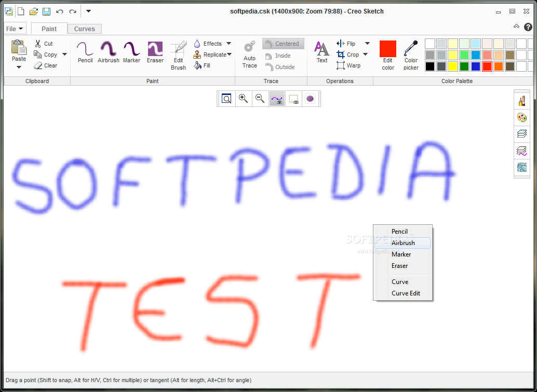Click the Auto Trace tool
Image resolution: width=537 pixels, height=392 pixels.
pyautogui.click(x=250, y=55)
